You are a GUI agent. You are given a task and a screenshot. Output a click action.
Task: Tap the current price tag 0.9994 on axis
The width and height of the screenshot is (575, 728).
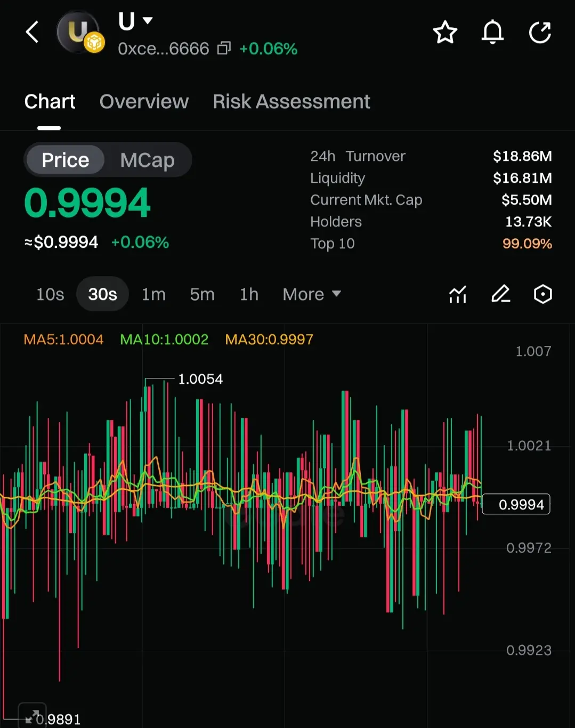coord(516,504)
